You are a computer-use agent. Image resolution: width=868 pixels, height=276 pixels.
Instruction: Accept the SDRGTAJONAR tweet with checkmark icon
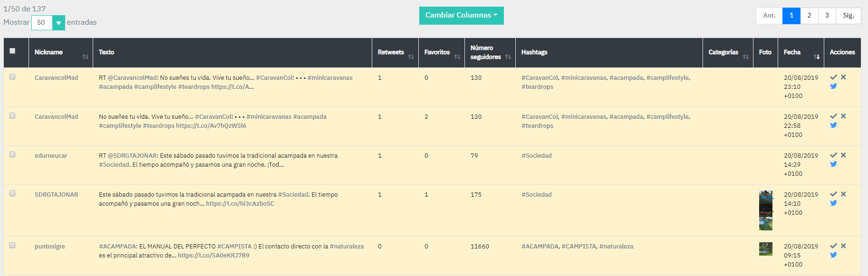[x=833, y=194]
